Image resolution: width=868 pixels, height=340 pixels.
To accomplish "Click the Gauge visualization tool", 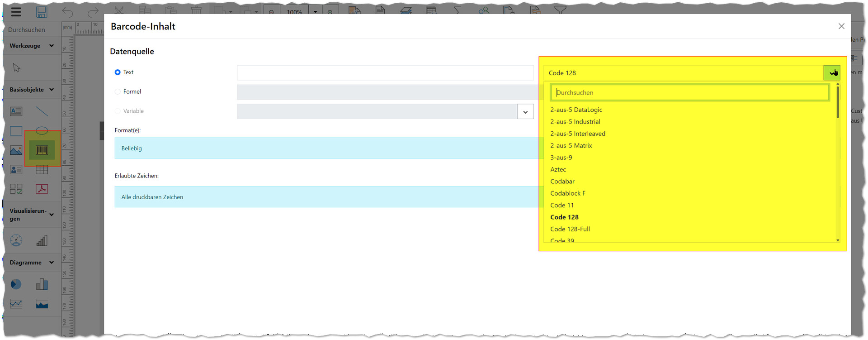I will [16, 240].
